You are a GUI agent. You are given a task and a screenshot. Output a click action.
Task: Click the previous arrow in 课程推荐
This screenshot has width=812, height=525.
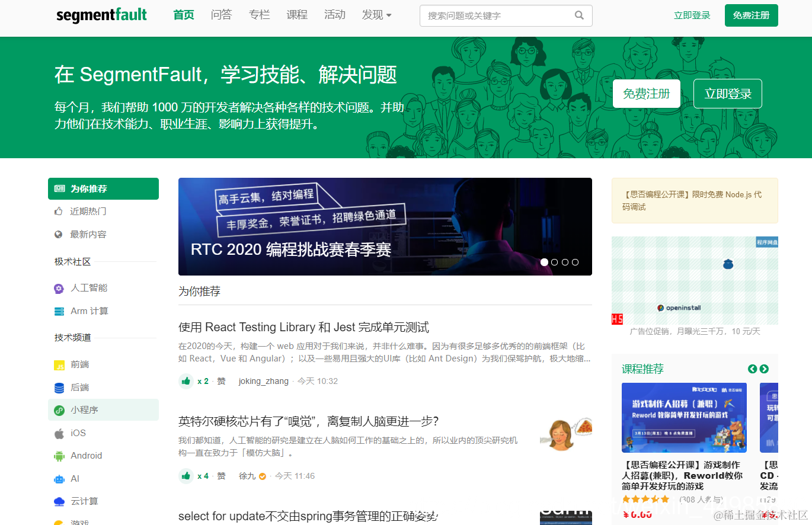point(752,369)
